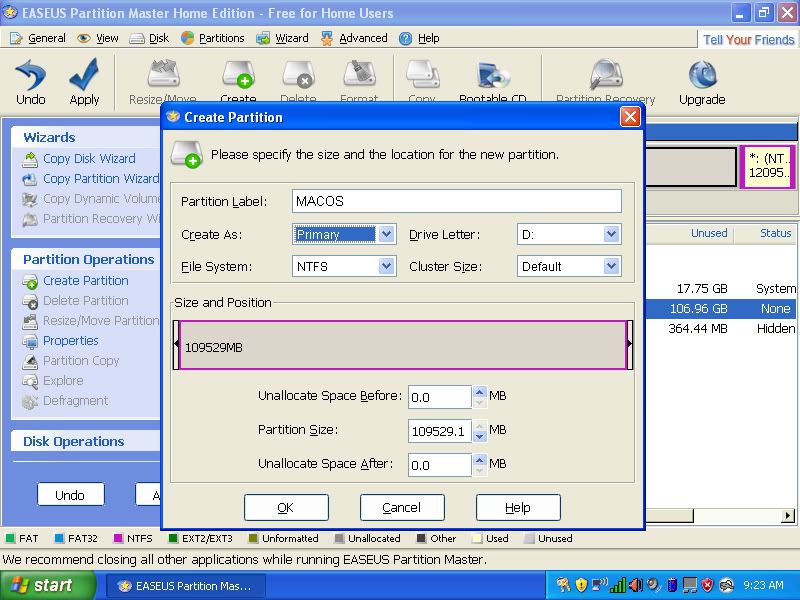Viewport: 800px width, 600px height.
Task: Click EASEUS Partition Master taskbar button
Action: (x=186, y=586)
